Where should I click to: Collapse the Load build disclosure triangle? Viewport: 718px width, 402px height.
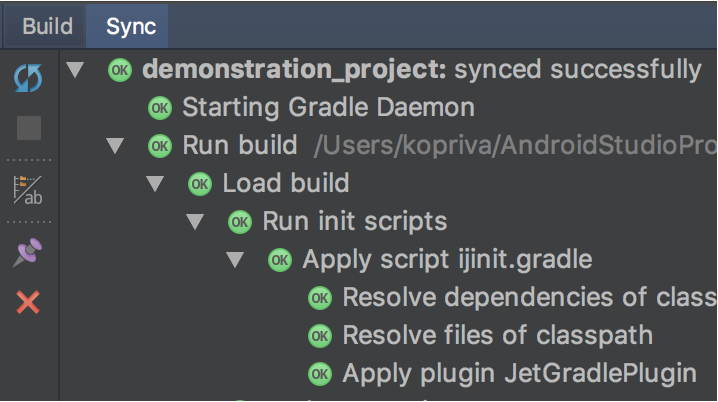point(155,184)
